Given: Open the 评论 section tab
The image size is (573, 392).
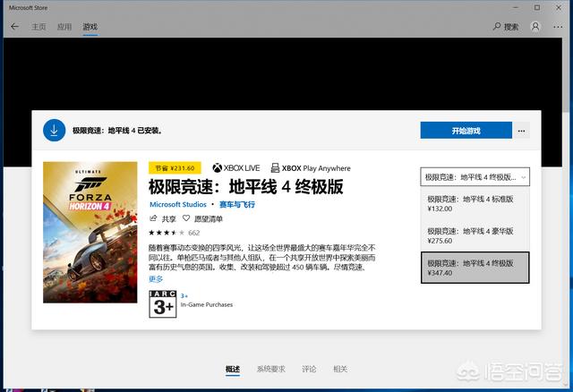Looking at the screenshot, I should (x=309, y=369).
